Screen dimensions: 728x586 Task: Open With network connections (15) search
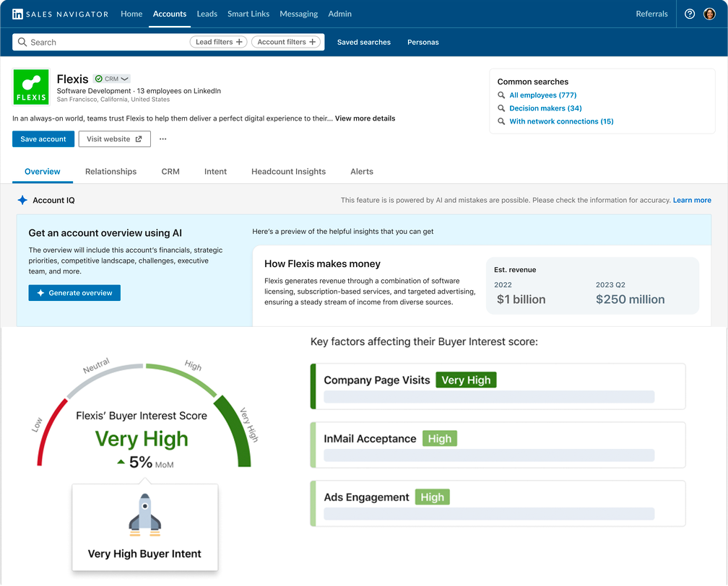point(561,121)
